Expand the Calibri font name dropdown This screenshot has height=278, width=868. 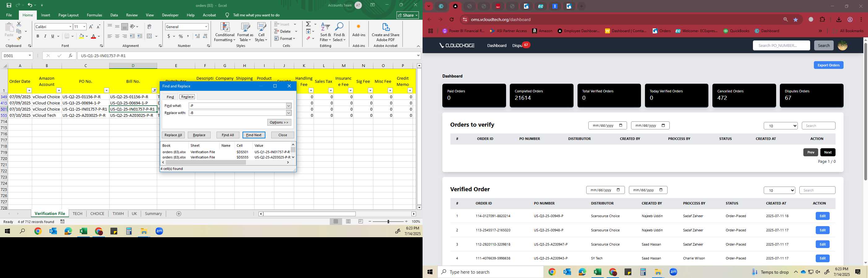[70, 27]
